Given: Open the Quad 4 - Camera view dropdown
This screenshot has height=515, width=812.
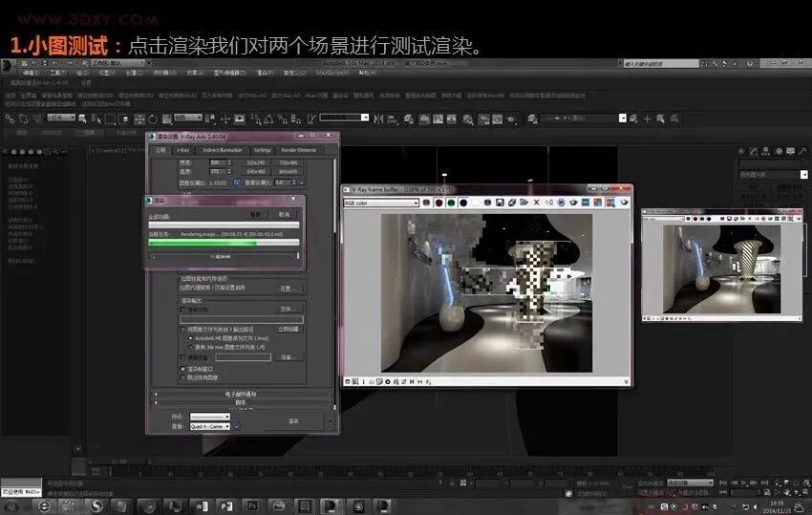Looking at the screenshot, I should [x=210, y=426].
